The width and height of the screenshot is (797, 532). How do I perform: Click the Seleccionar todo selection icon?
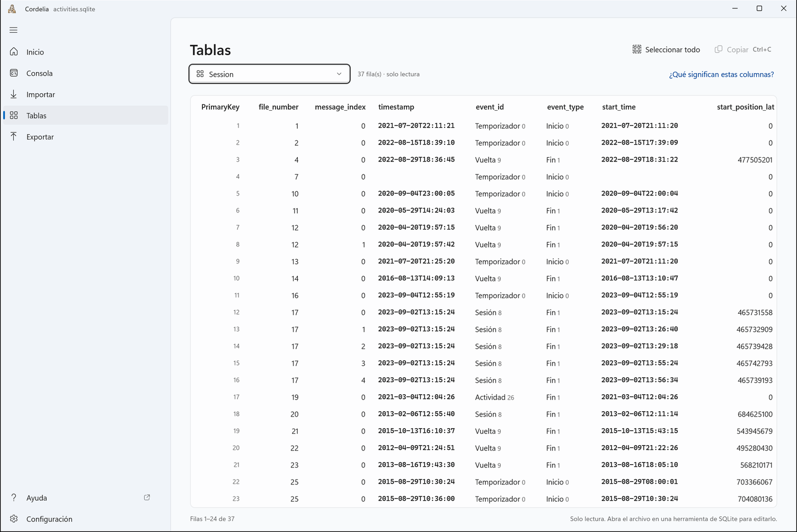637,49
